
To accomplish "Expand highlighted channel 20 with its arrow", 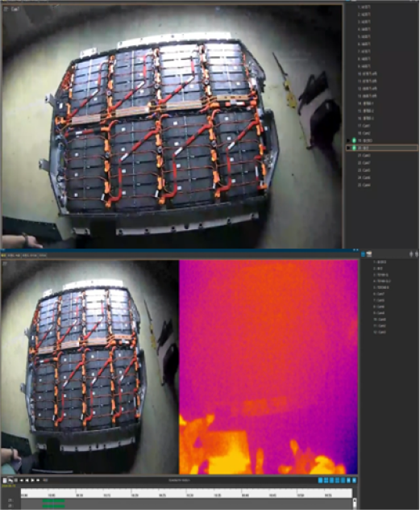I will click(348, 148).
